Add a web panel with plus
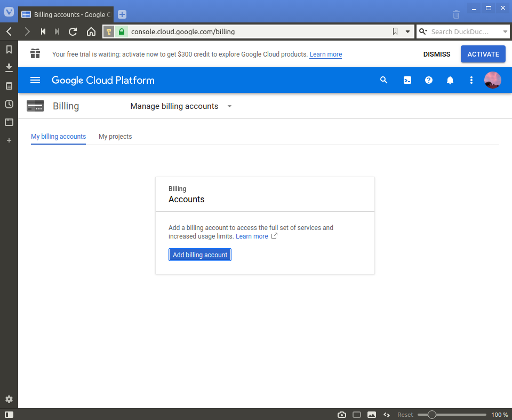 pos(9,140)
